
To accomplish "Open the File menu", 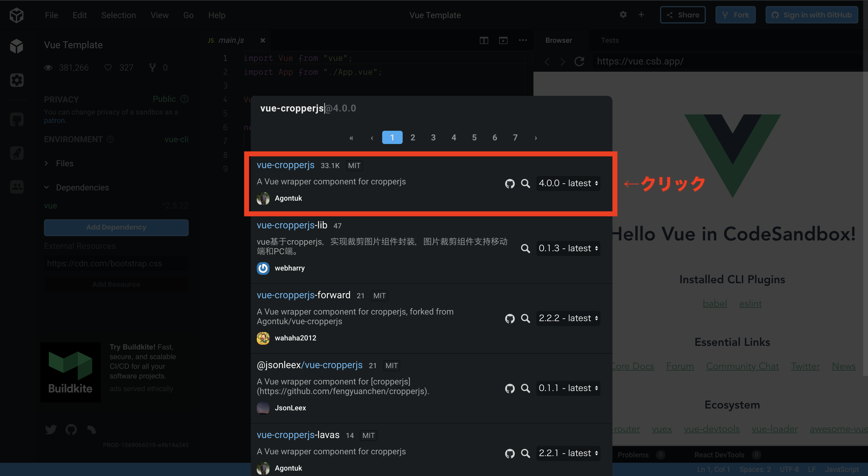I will [x=51, y=15].
